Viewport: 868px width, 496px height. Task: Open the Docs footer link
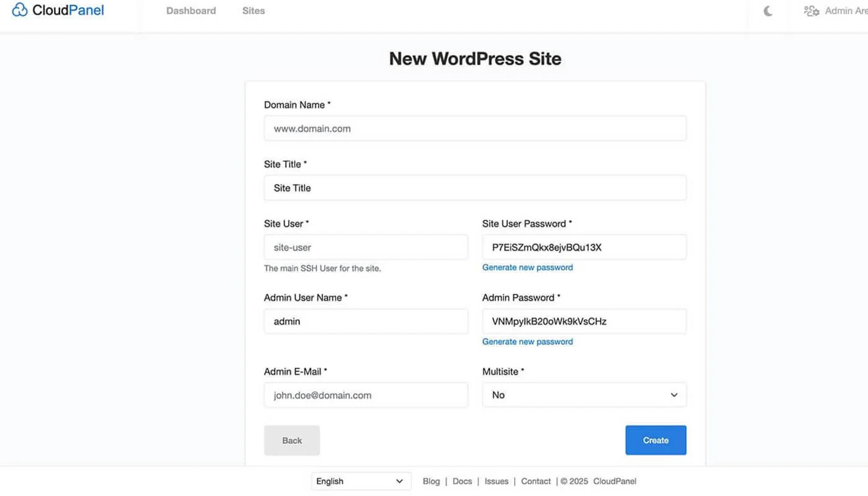[462, 480]
